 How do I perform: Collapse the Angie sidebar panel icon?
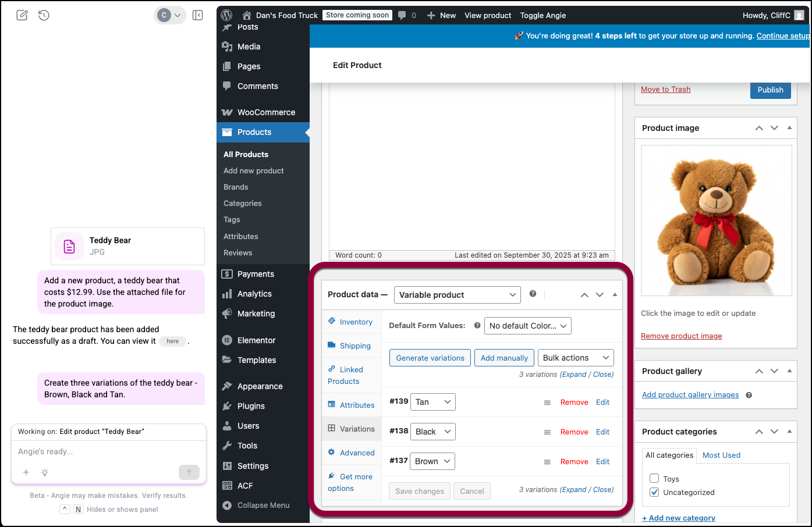point(198,15)
